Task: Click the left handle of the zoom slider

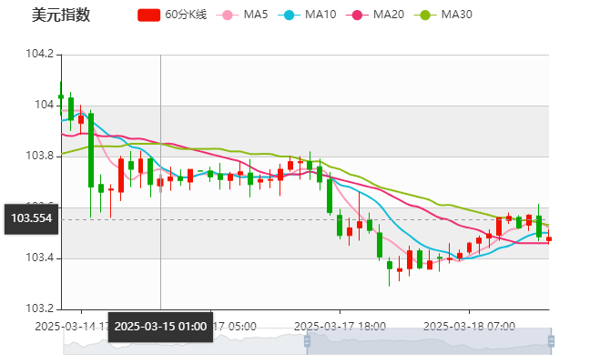Action: pyautogui.click(x=308, y=341)
